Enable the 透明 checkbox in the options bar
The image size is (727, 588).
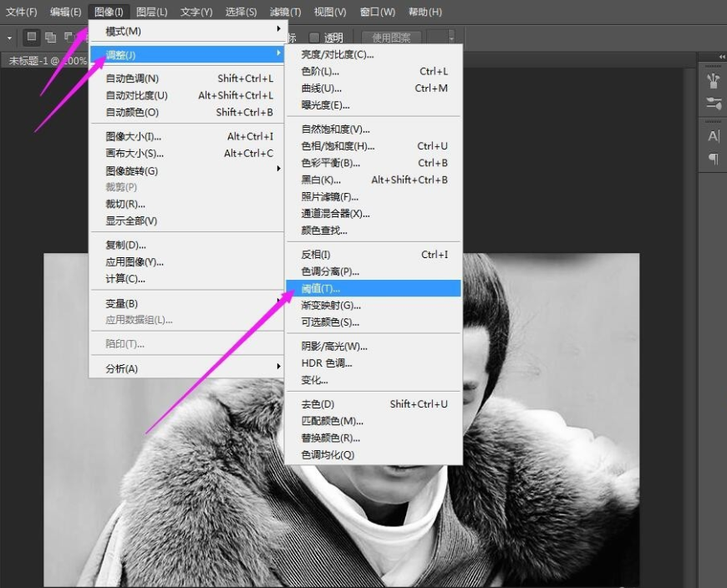point(313,37)
